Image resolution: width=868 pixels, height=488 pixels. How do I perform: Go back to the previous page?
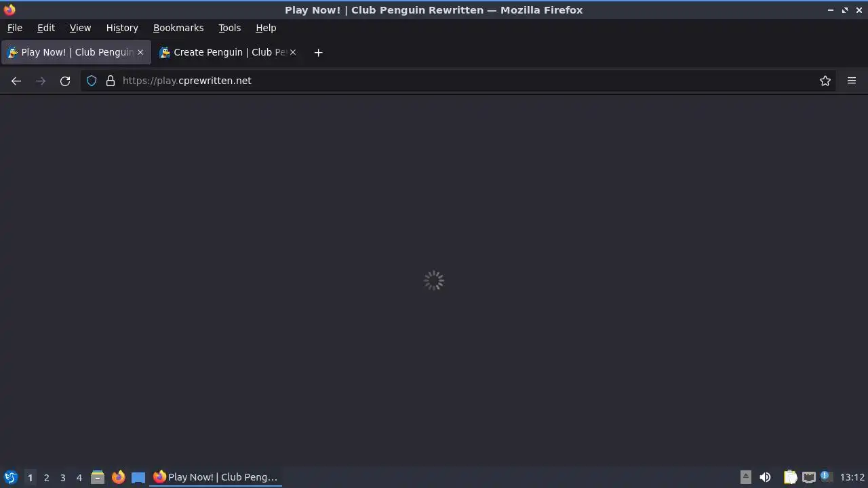pos(16,81)
